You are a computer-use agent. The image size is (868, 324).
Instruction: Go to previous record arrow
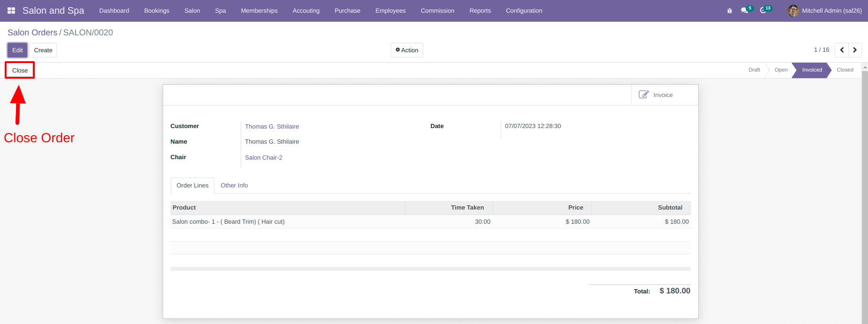point(842,50)
